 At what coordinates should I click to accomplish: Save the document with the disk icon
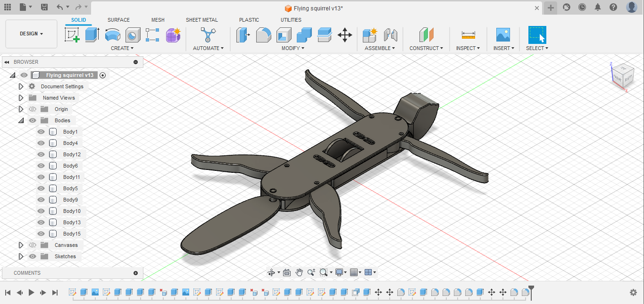(x=44, y=7)
